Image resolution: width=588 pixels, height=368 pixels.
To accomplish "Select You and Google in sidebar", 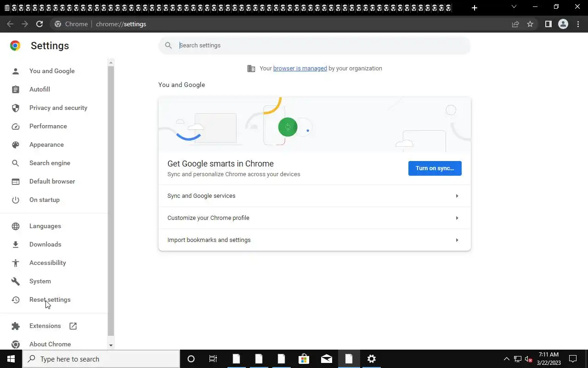I will 52,71.
